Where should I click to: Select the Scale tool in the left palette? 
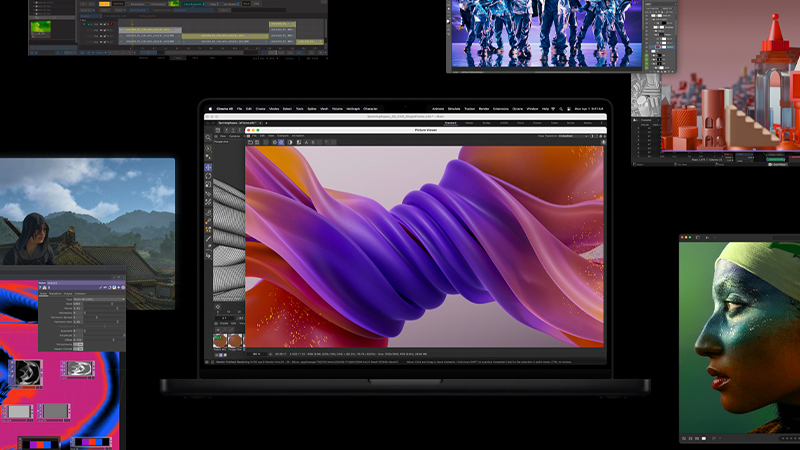[208, 185]
